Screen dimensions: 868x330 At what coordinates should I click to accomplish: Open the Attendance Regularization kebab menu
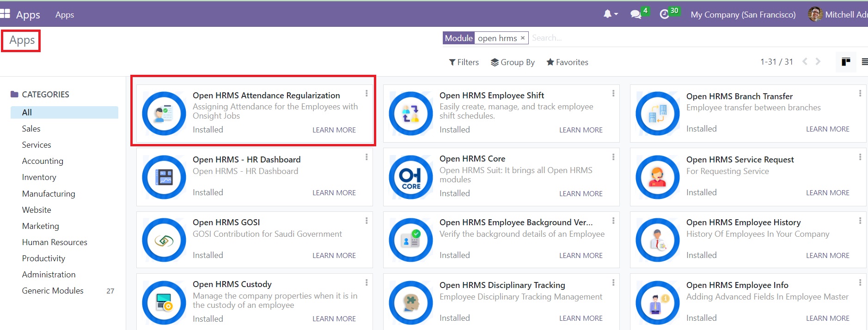tap(367, 93)
